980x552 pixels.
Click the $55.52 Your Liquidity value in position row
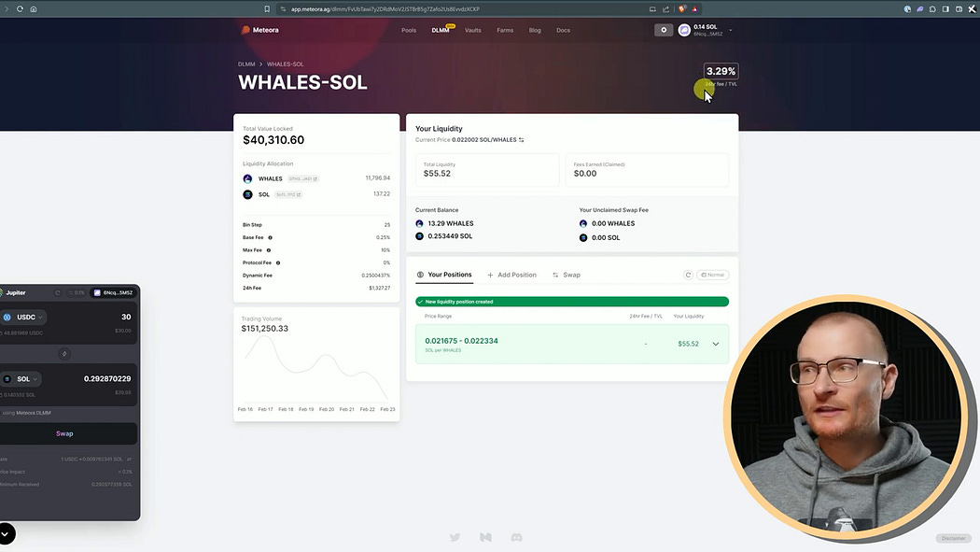point(688,344)
